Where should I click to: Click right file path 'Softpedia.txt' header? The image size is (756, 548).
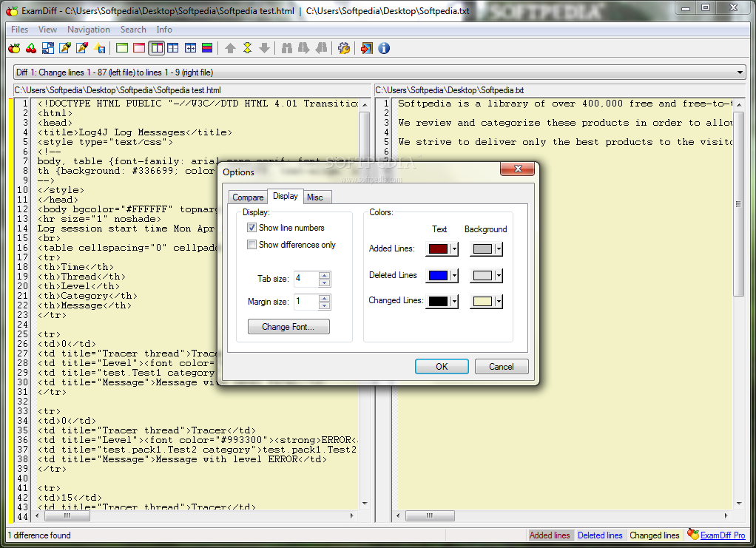pyautogui.click(x=450, y=90)
